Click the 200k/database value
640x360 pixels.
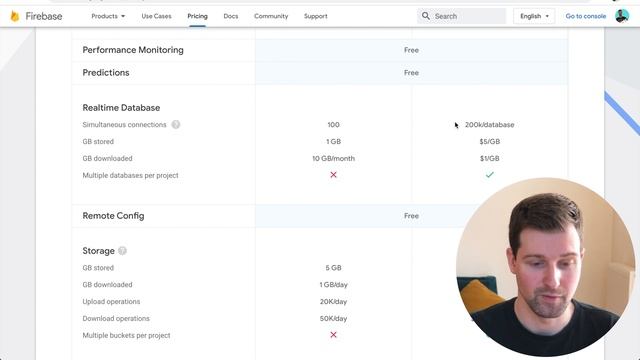point(489,124)
